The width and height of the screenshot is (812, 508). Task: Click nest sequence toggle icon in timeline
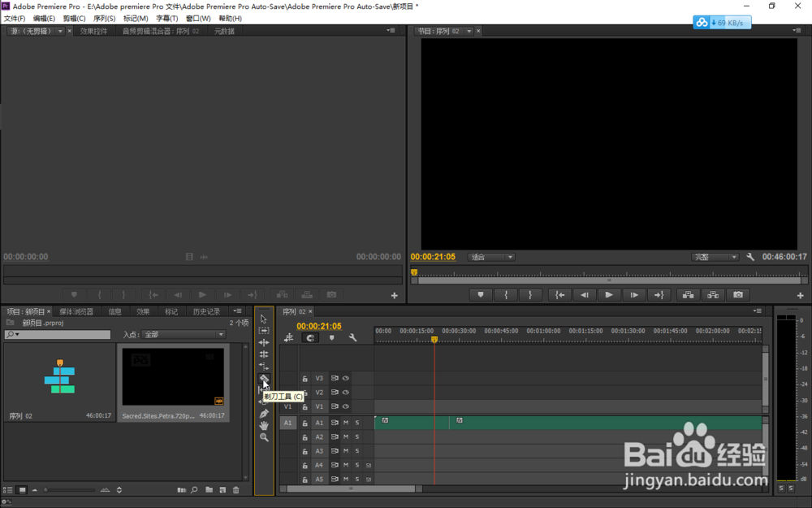[288, 337]
